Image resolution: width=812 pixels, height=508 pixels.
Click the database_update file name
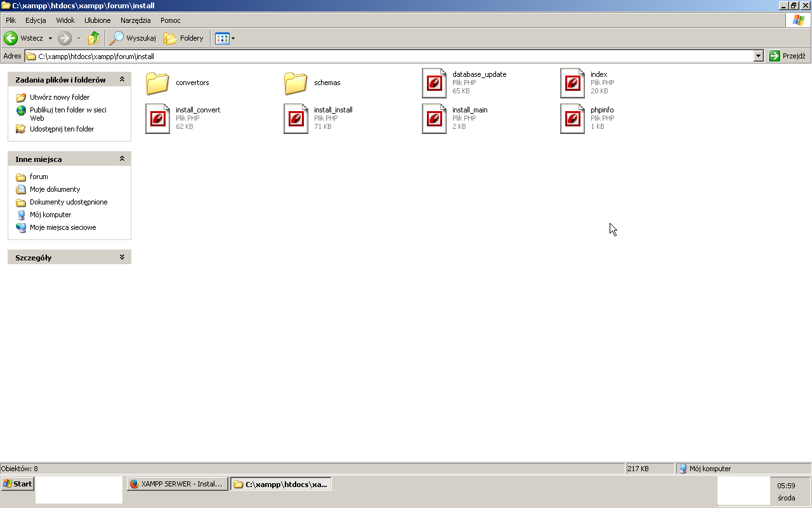tap(480, 74)
